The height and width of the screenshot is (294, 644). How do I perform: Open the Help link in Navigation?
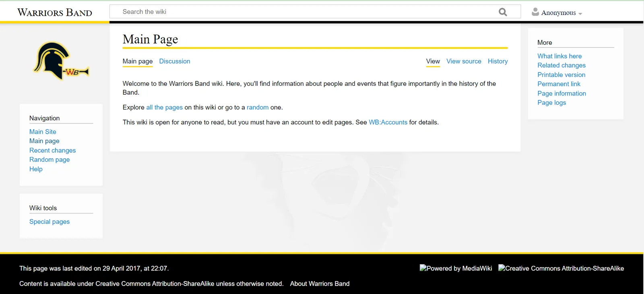tap(36, 169)
